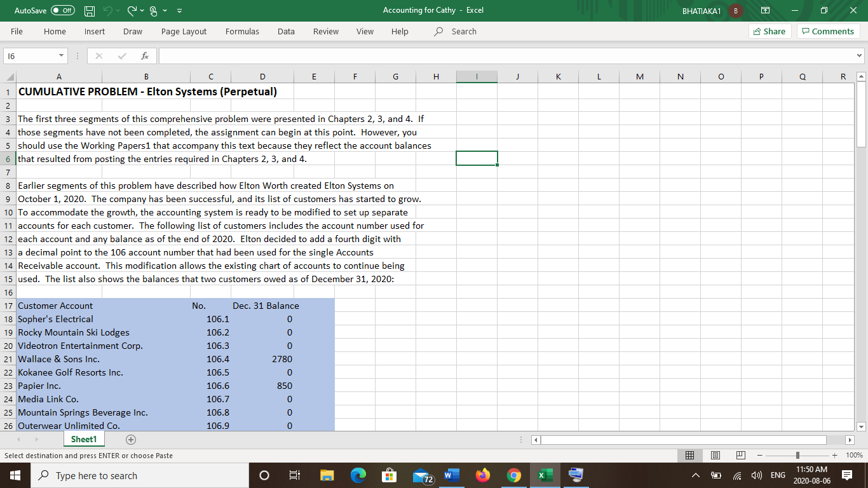868x488 pixels.
Task: Switch to the Formulas ribbon tab
Action: coord(242,31)
